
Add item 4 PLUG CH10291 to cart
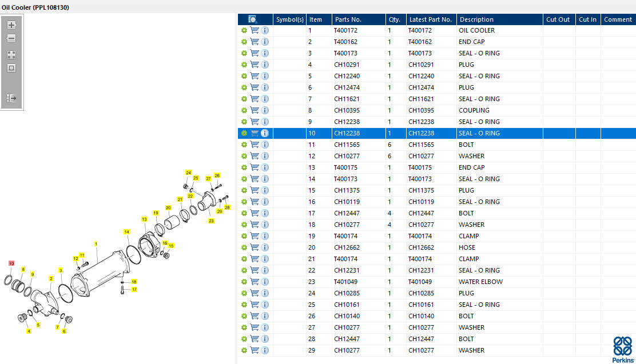[255, 65]
